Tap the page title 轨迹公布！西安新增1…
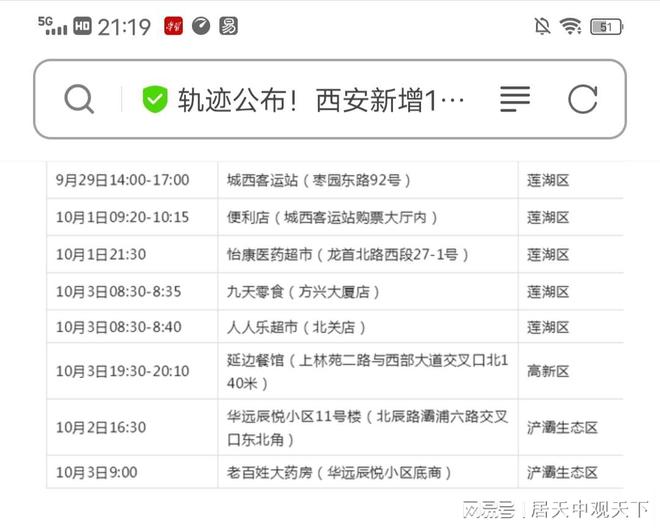The height and width of the screenshot is (528, 660). [x=321, y=100]
